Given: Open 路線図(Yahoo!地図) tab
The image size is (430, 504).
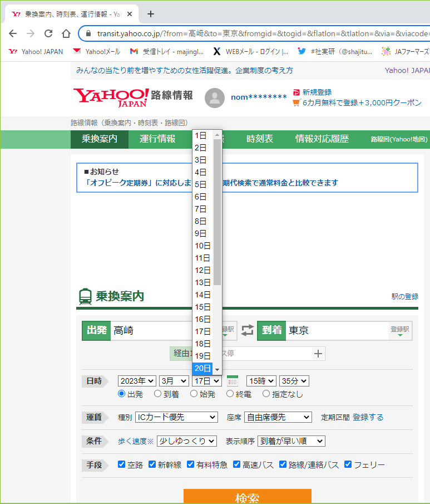Looking at the screenshot, I should pos(399,139).
